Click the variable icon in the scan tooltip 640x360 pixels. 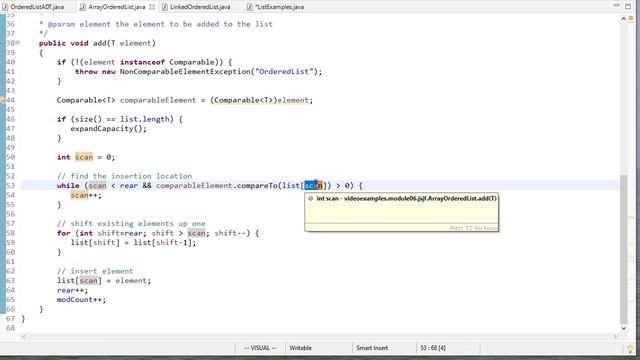click(x=311, y=198)
